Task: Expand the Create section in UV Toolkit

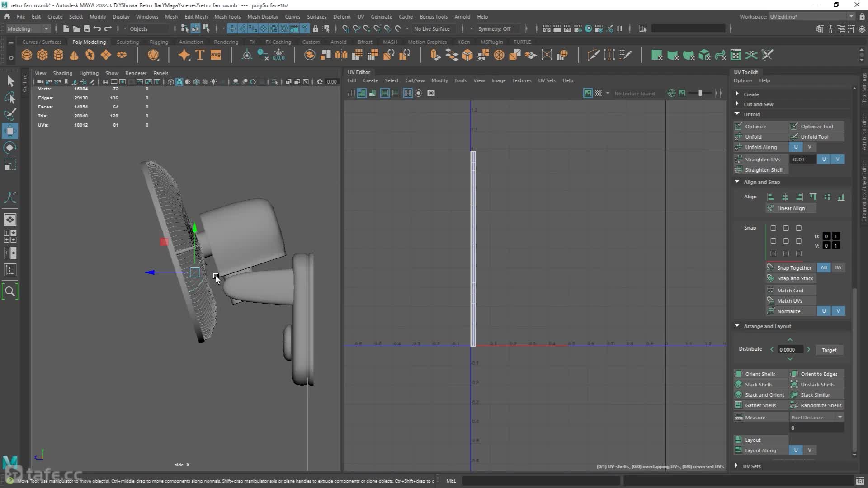Action: coord(737,94)
